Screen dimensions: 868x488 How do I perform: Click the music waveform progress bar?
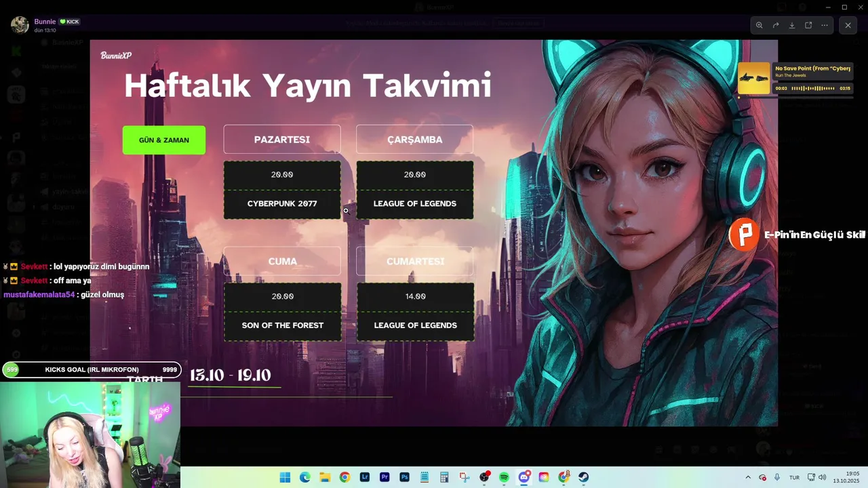[x=813, y=88]
